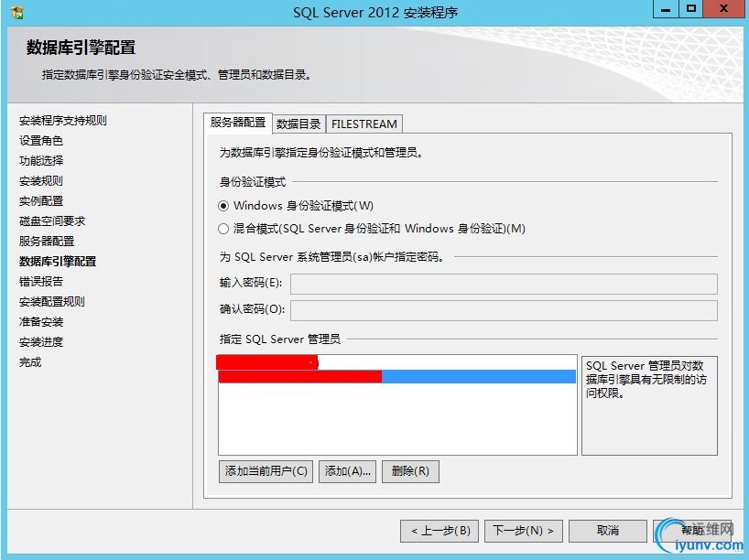This screenshot has height=560, width=749.
Task: Select 混合模式 authentication radio button
Action: coord(223,229)
